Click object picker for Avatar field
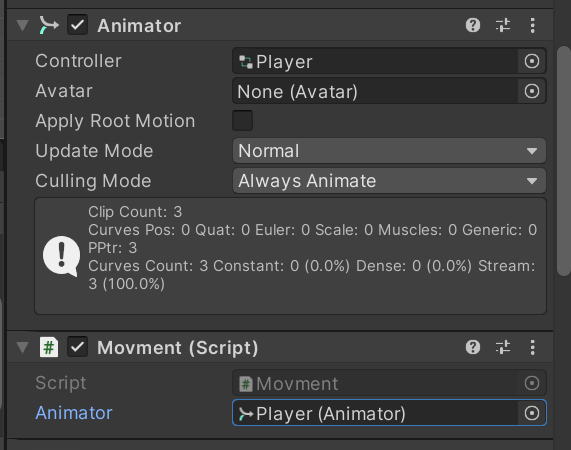The image size is (571, 450). (x=532, y=91)
